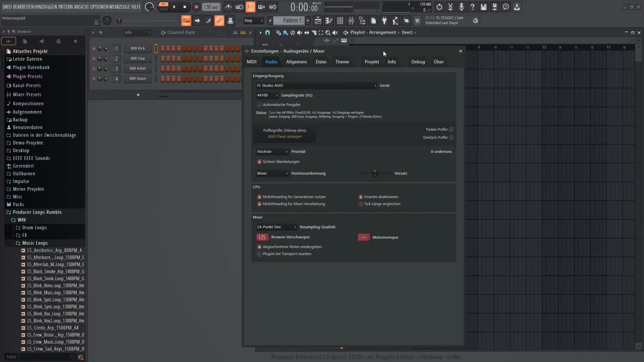Select the playlist pencil draw tool
644x362 pixels.
pos(278,33)
